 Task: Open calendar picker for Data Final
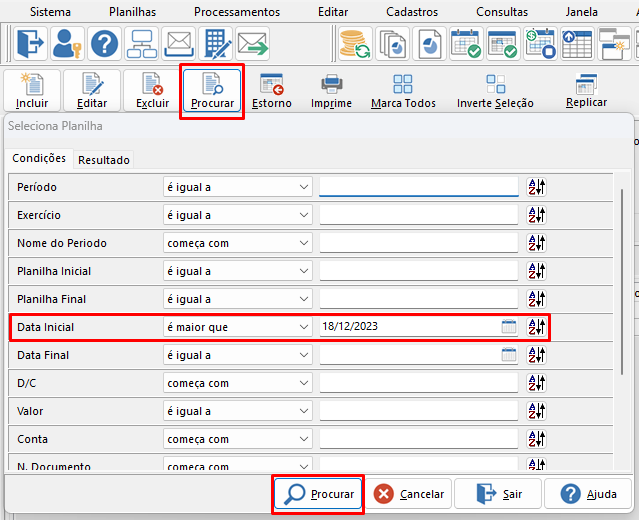click(509, 355)
